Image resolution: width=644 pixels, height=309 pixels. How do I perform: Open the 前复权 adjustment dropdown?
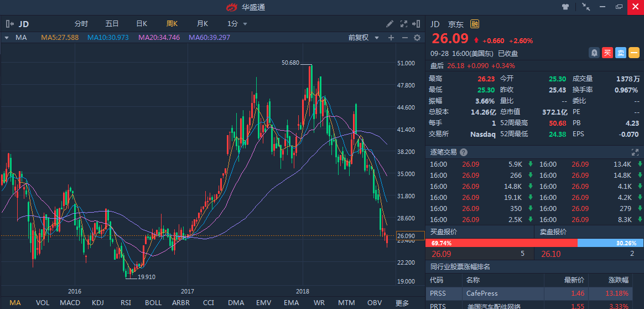[363, 38]
